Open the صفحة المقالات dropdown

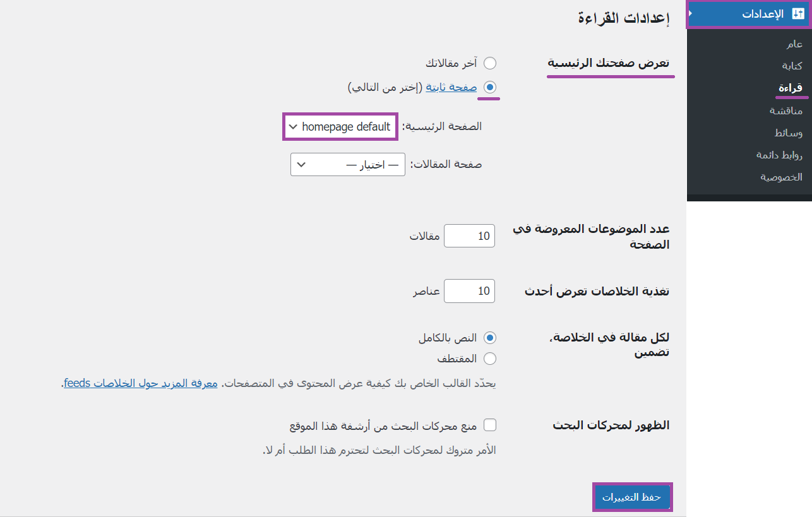pyautogui.click(x=348, y=165)
